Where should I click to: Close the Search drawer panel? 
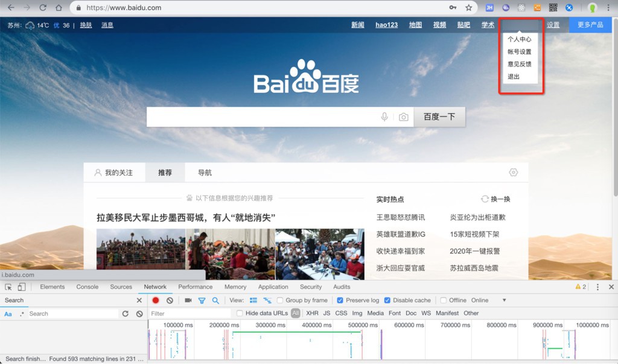pyautogui.click(x=139, y=300)
